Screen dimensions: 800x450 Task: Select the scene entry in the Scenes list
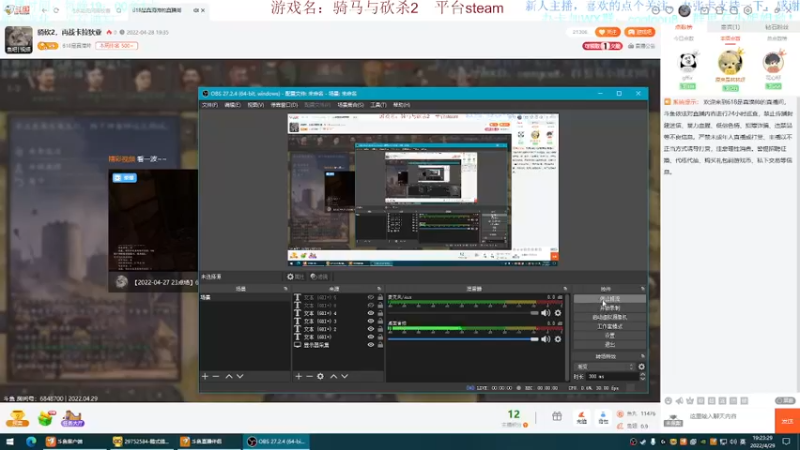pyautogui.click(x=245, y=297)
